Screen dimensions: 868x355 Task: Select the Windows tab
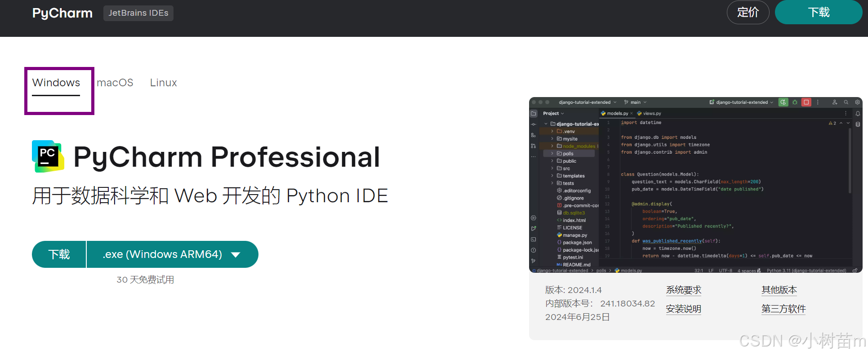(56, 83)
